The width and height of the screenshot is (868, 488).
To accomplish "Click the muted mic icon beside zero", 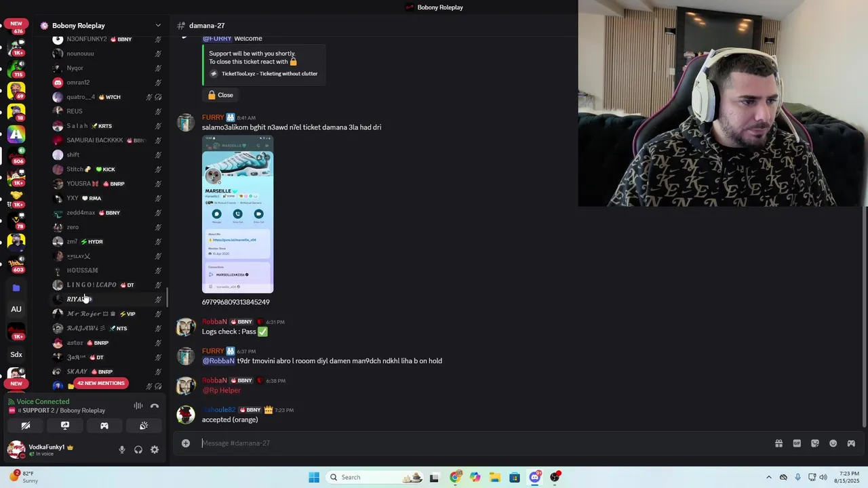I will click(x=158, y=227).
